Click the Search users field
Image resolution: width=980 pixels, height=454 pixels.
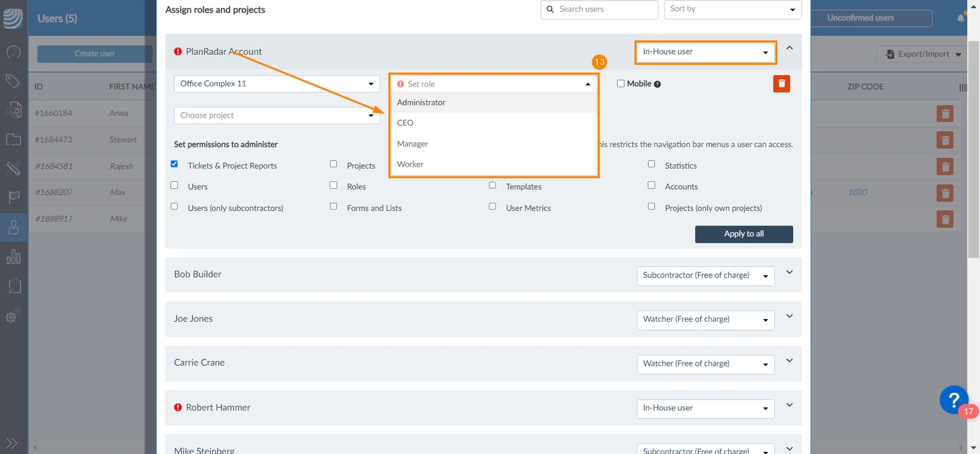click(x=599, y=9)
